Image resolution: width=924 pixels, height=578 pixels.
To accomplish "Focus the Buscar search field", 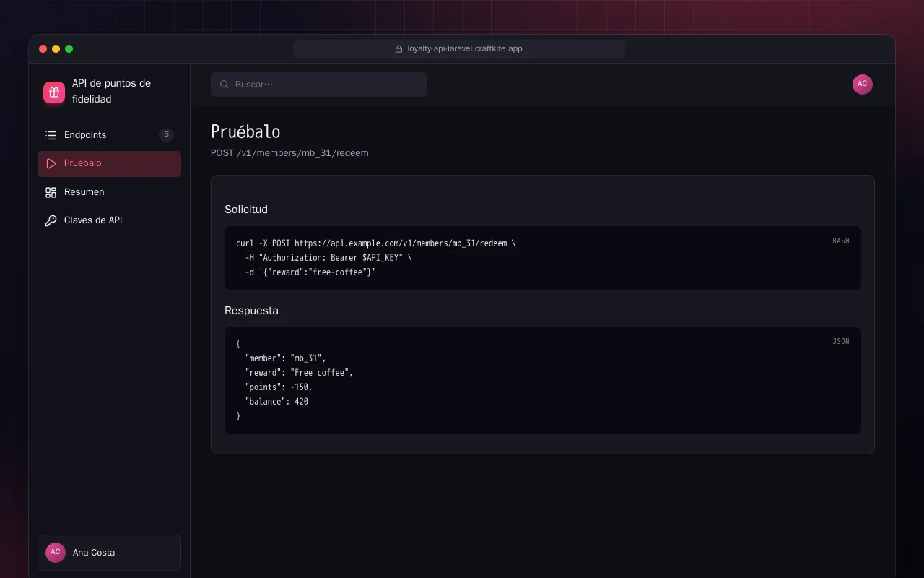I will 319,85.
